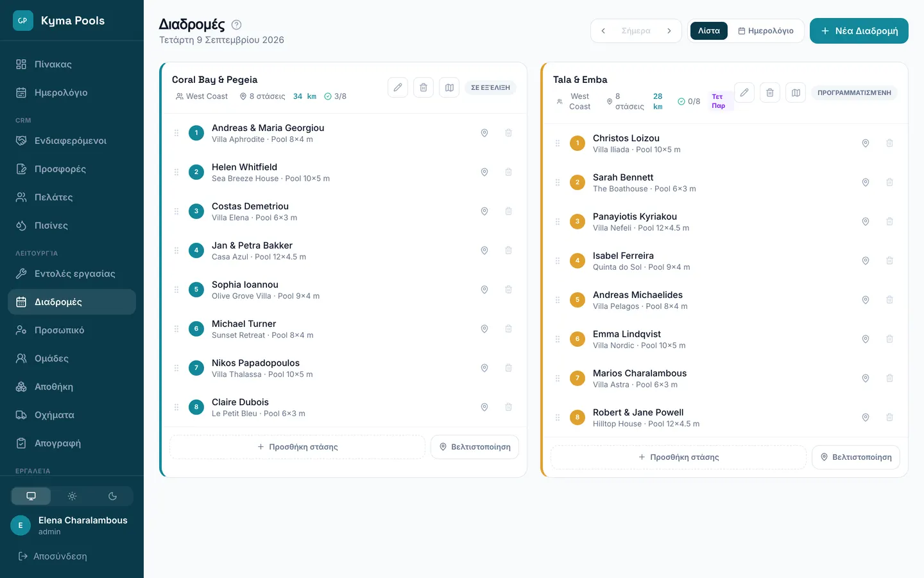
Task: Jump to today with Σήμερα
Action: (x=636, y=31)
